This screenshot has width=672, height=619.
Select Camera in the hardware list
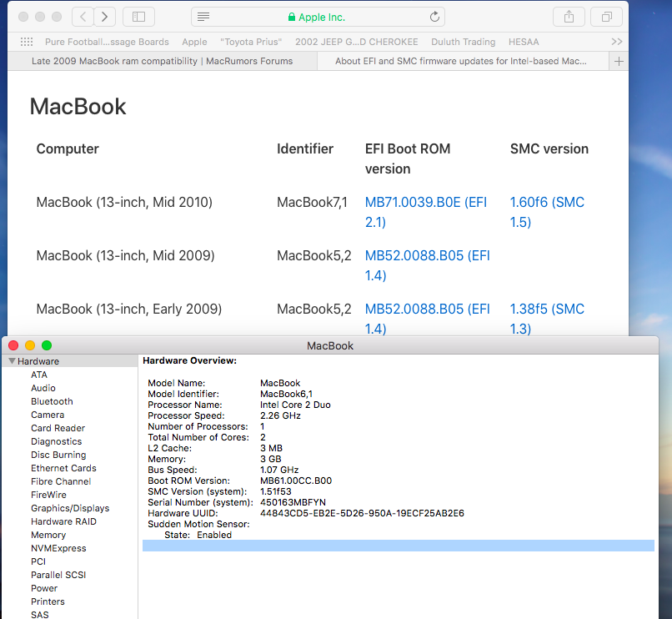[48, 415]
